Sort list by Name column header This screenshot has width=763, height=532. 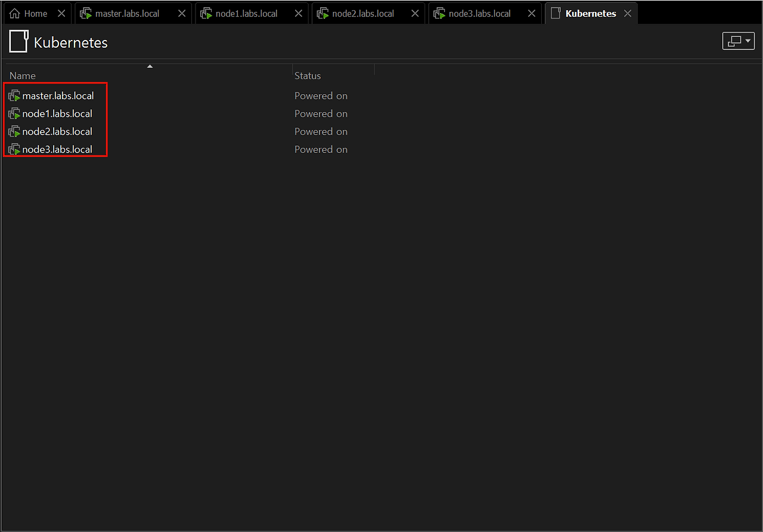tap(23, 76)
